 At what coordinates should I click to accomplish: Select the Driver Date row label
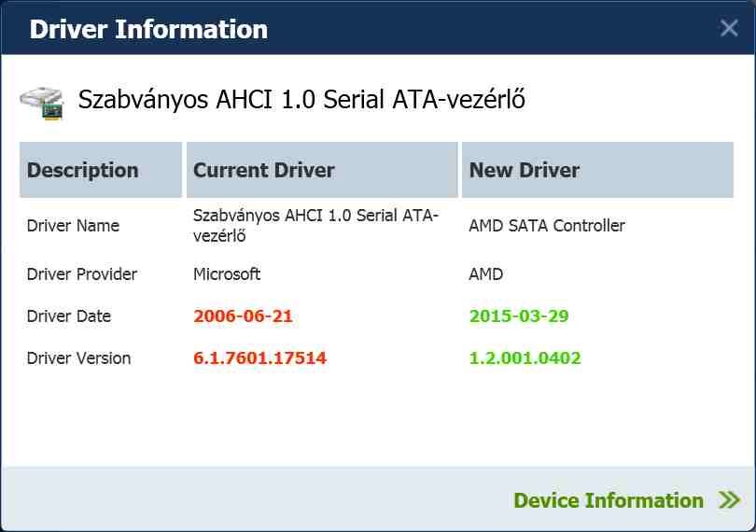[x=69, y=316]
